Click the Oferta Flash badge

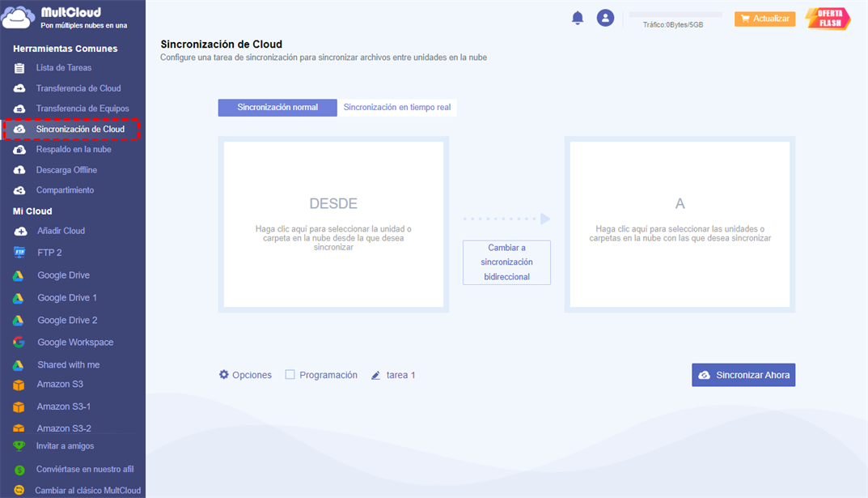(x=828, y=19)
